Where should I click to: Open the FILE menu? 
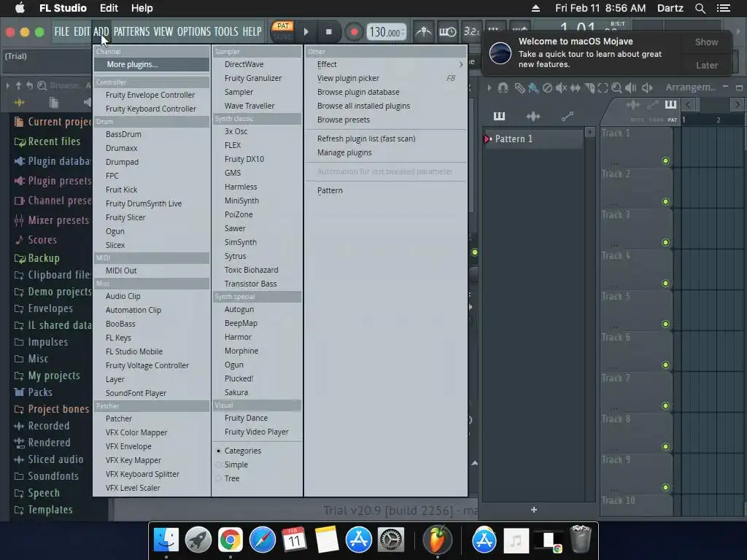(61, 31)
